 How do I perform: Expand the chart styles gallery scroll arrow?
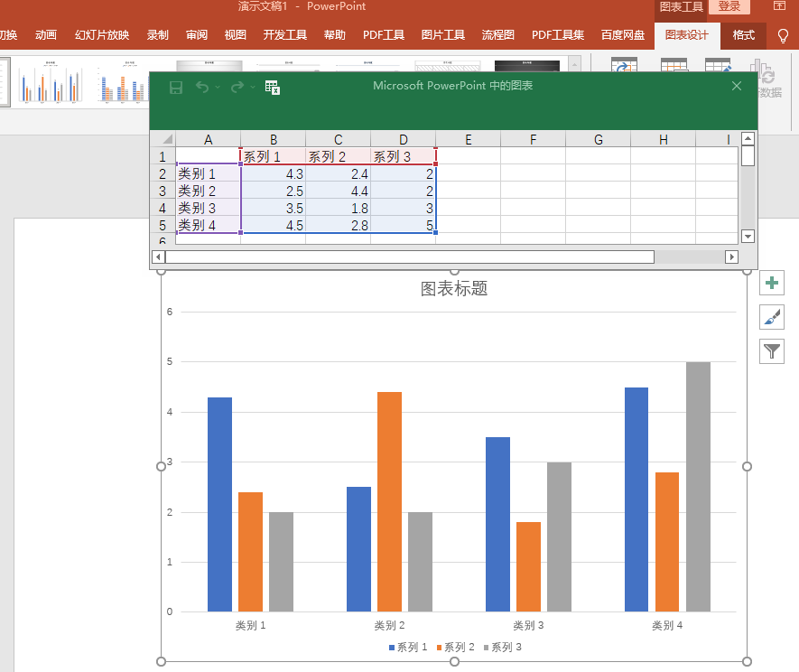[575, 65]
